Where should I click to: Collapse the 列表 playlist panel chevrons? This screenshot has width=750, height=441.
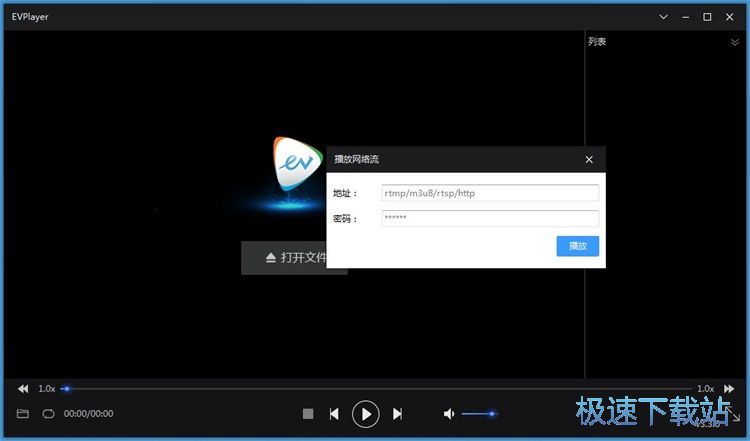pos(735,42)
